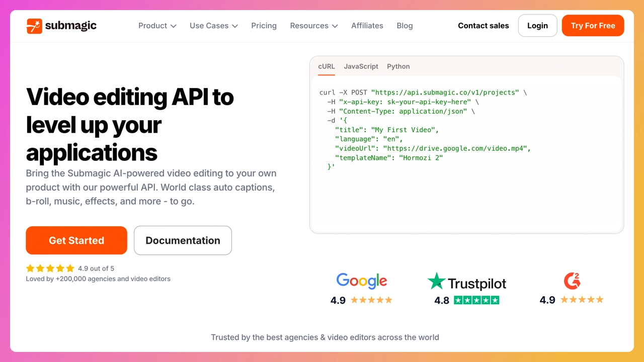Click 'Trusted by the best agencies' text
Image resolution: width=644 pixels, height=362 pixels.
(325, 337)
